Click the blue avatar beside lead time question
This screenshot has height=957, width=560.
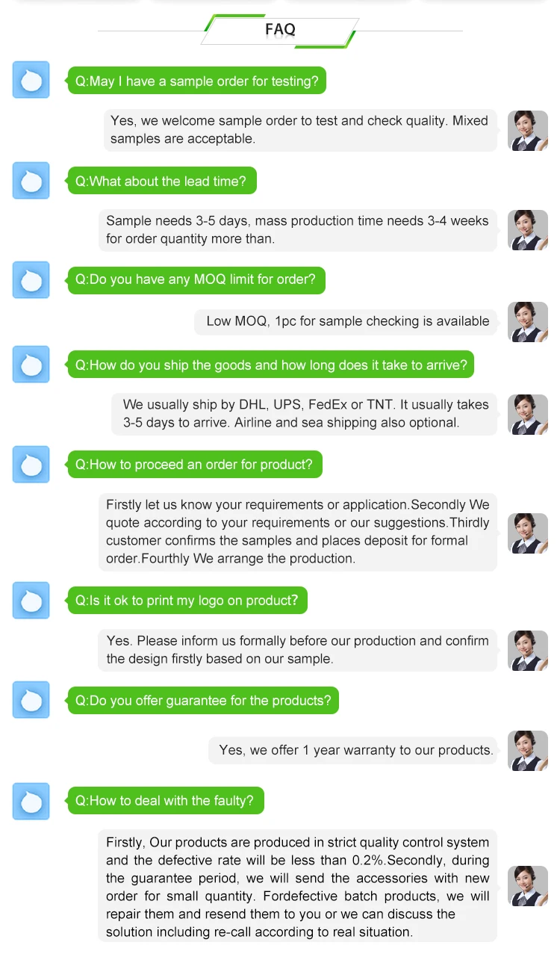(x=31, y=181)
